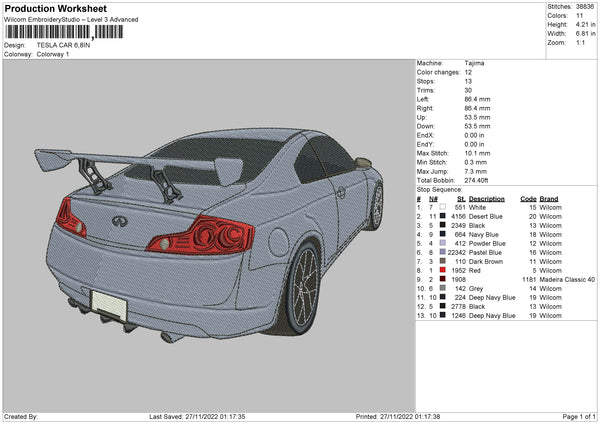Pick the Pastel Blue color swatch

443,252
